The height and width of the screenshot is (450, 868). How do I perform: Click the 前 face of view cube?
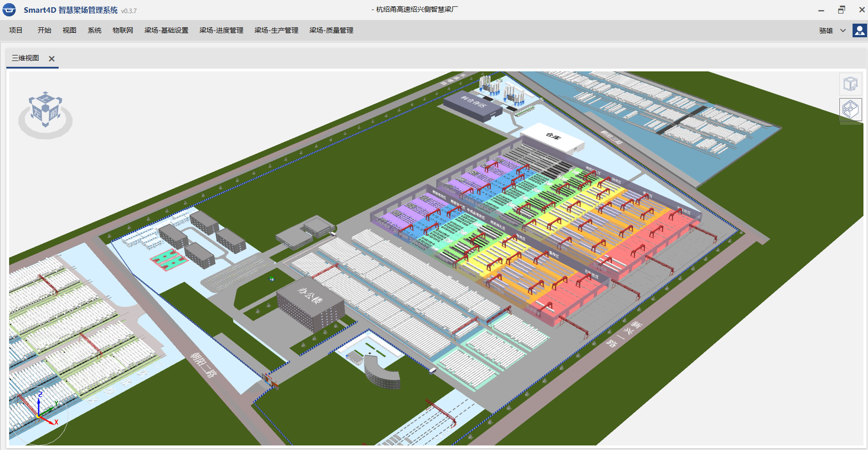point(54,112)
